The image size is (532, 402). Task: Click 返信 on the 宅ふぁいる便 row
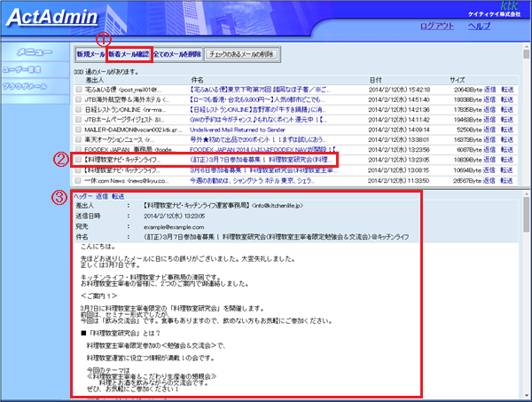[489, 90]
